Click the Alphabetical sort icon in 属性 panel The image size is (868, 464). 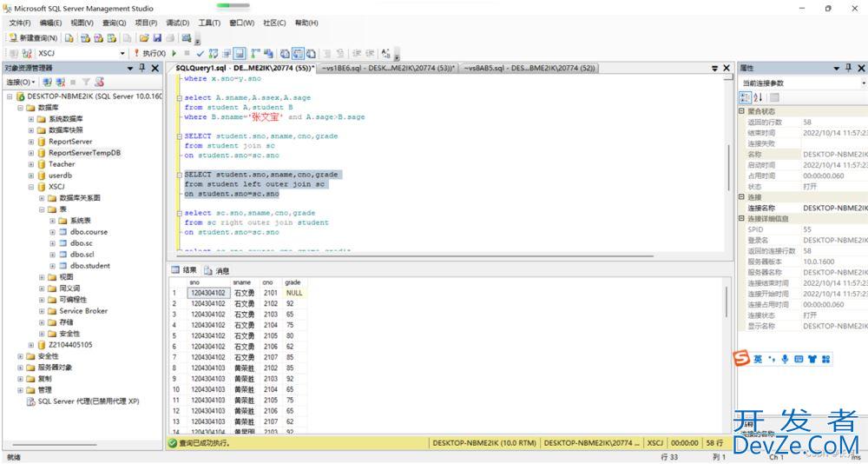click(759, 97)
